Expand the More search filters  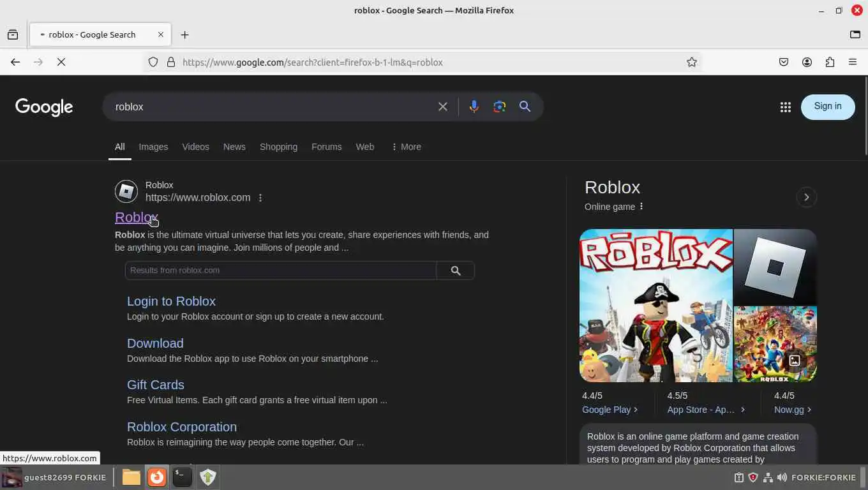point(406,147)
